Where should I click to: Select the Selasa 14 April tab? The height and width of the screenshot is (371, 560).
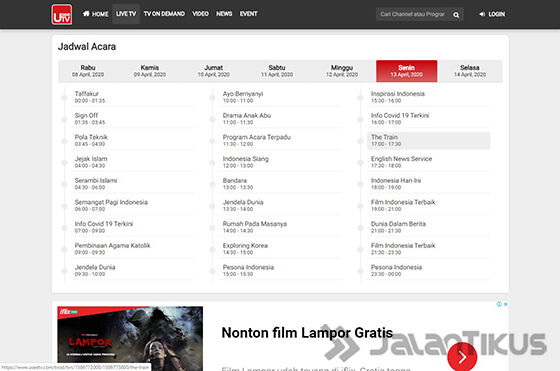[x=470, y=71]
